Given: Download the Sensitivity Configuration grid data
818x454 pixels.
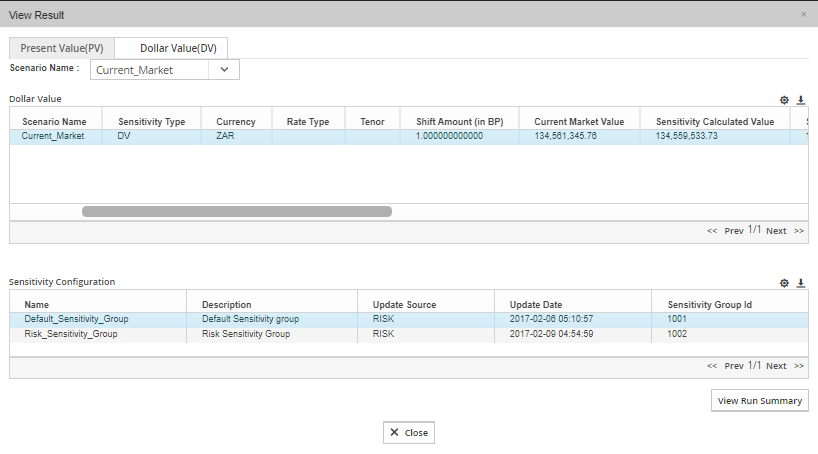Looking at the screenshot, I should coord(800,283).
